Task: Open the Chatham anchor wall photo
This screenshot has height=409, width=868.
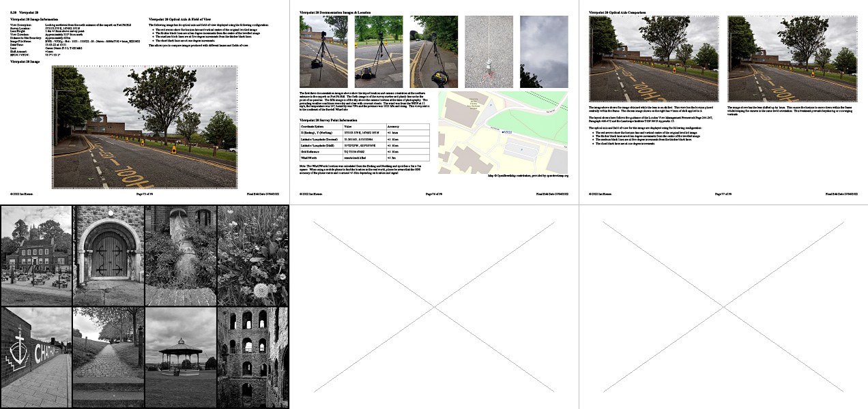Action: coord(36,357)
